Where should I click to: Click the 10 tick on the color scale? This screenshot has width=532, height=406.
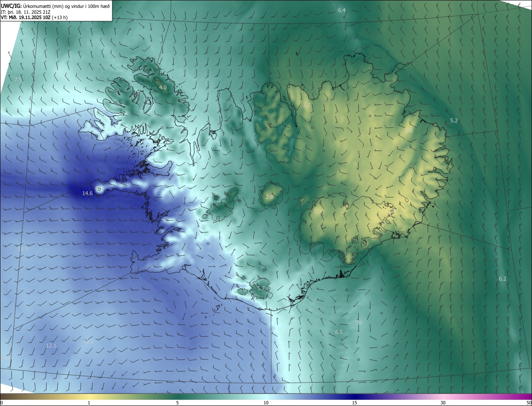[x=266, y=403]
